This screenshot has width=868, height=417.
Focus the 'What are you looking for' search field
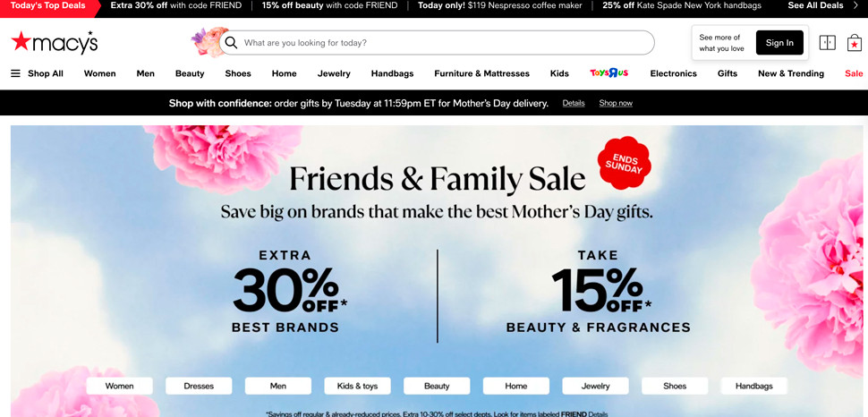tap(436, 43)
